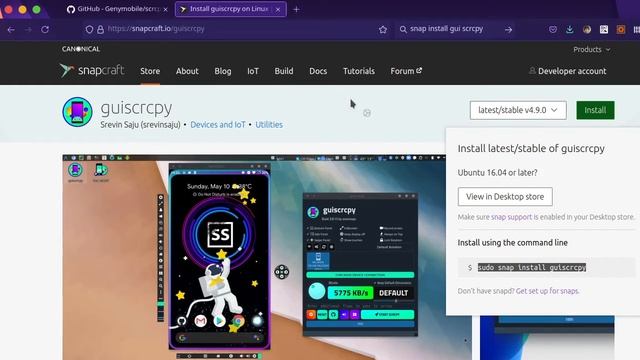The width and height of the screenshot is (640, 360).
Task: Switch to the GitHub Genymobile/scrcpy tab
Action: point(118,9)
